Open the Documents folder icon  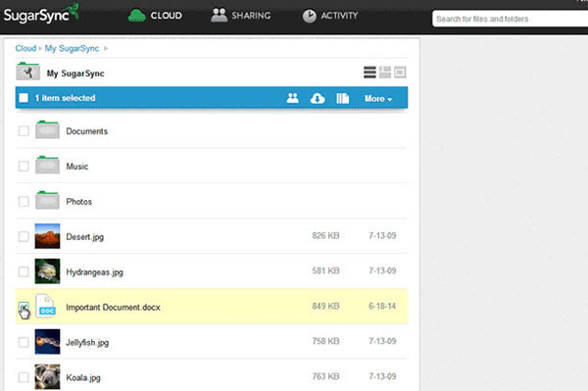[x=47, y=129]
